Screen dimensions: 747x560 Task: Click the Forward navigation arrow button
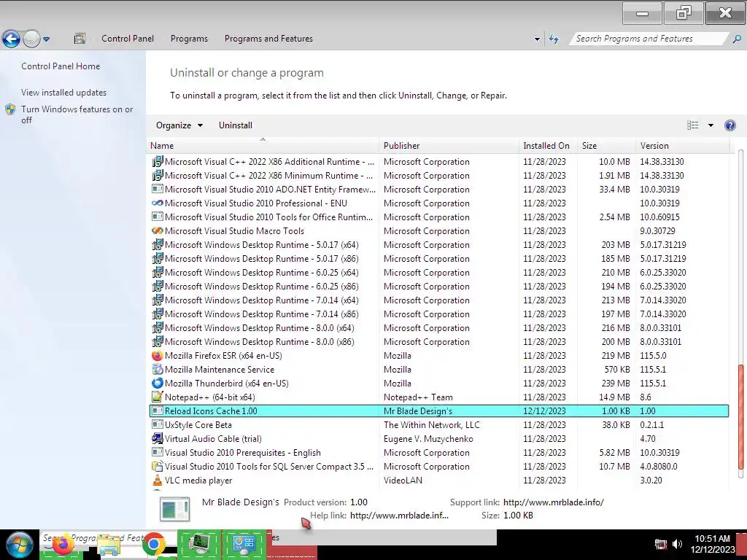pyautogui.click(x=31, y=39)
